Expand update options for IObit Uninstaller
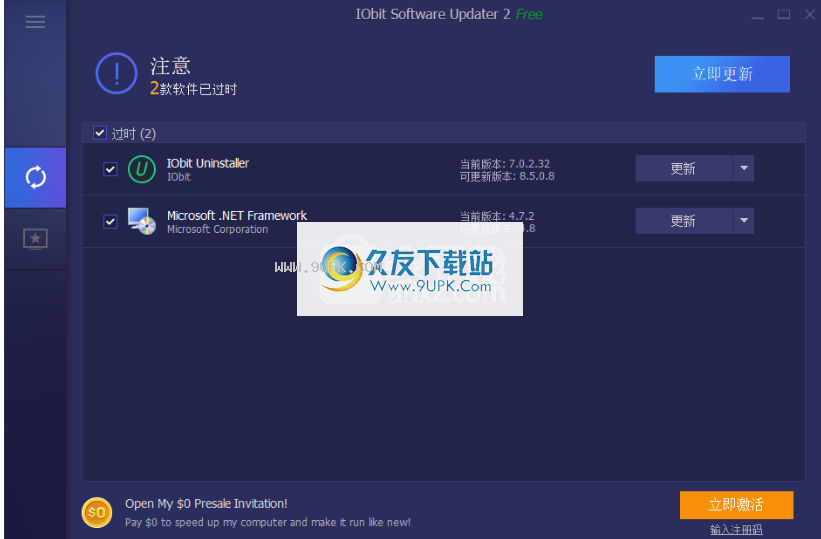821x539 pixels. click(x=744, y=169)
